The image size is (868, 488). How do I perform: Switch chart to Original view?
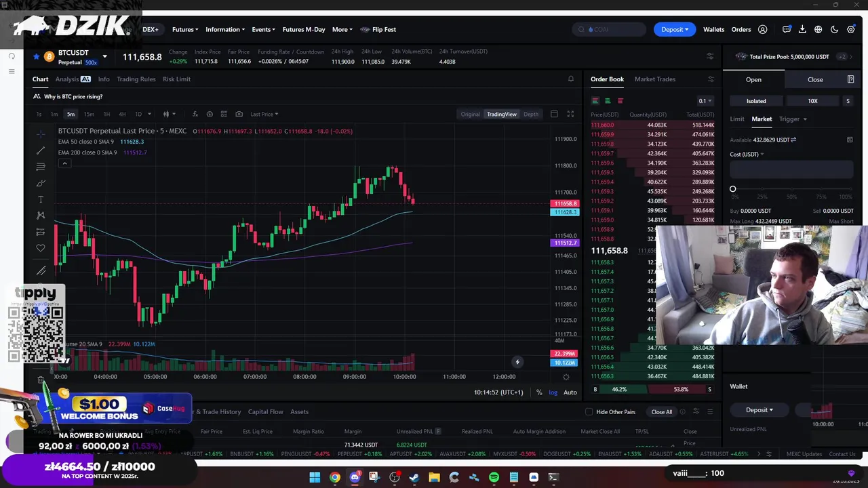click(x=470, y=115)
